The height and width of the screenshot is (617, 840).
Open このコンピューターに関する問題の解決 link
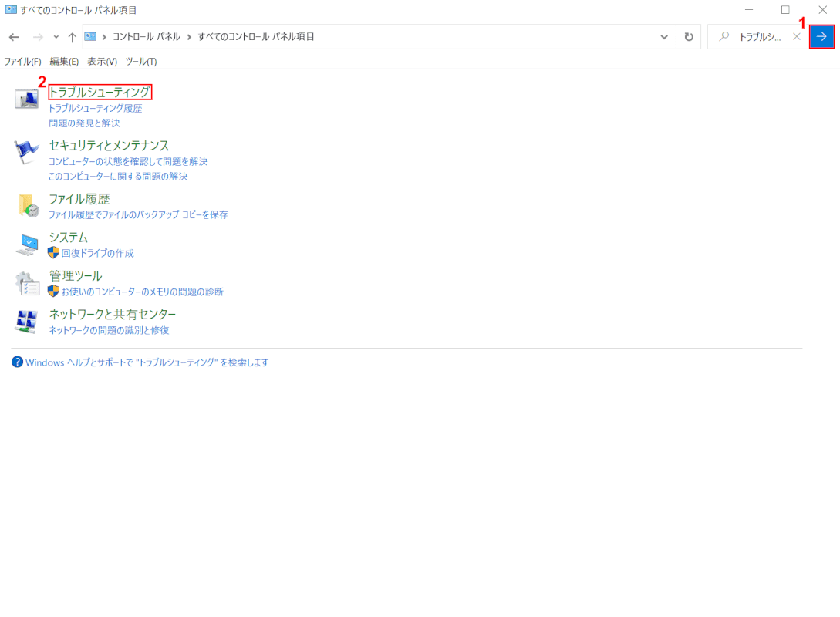point(118,176)
